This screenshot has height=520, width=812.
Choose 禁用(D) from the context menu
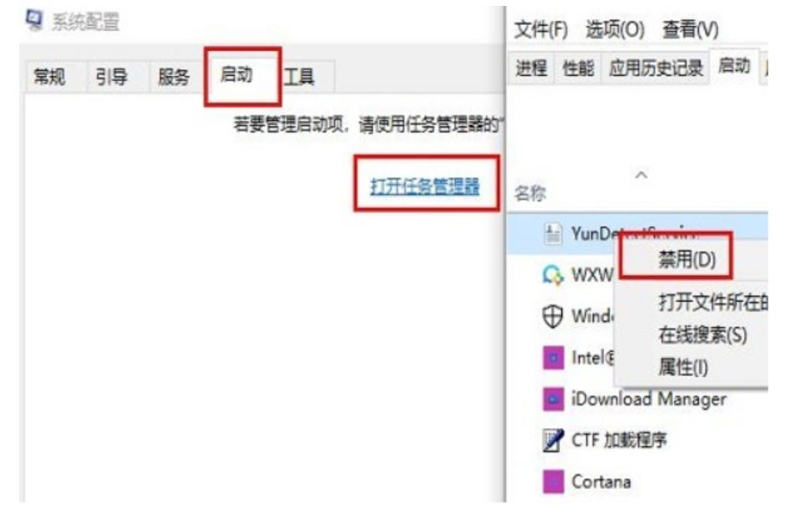pyautogui.click(x=687, y=259)
